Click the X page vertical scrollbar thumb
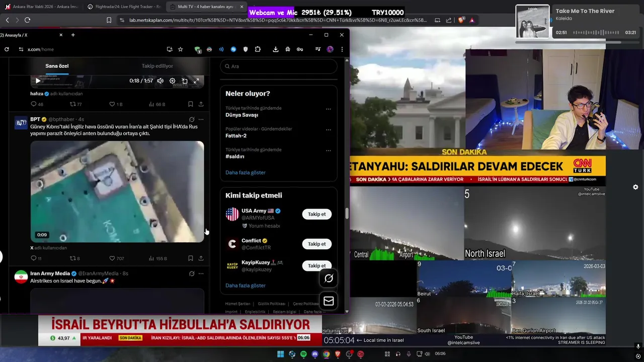Viewport: 644px width, 362px height. [x=346, y=214]
